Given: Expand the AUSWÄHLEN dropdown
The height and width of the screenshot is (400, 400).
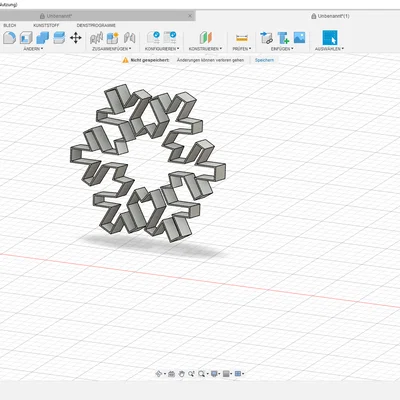Looking at the screenshot, I should [329, 49].
